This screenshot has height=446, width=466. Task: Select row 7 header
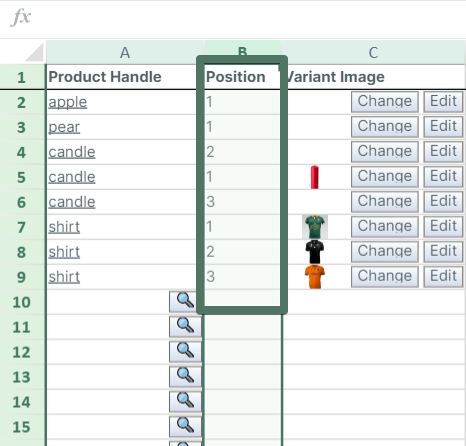22,227
